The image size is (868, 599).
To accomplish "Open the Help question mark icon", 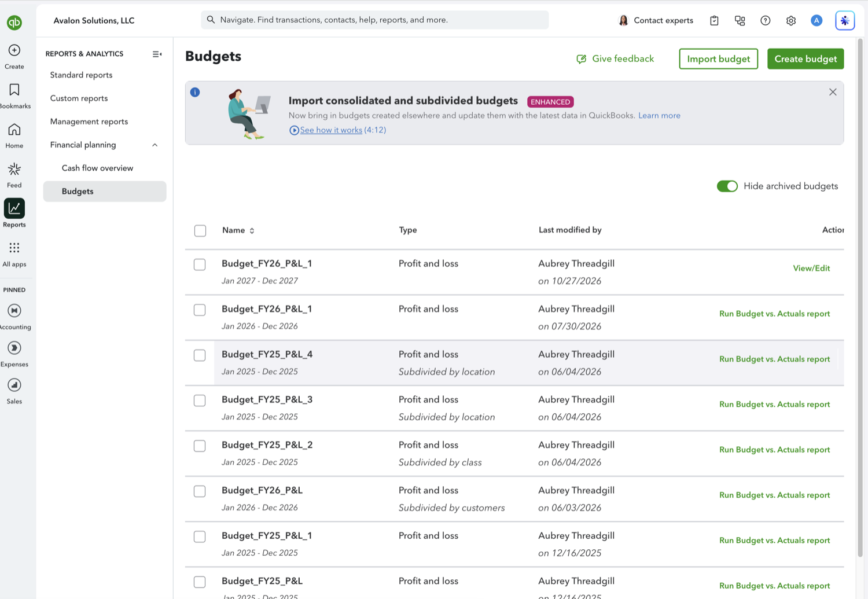I will coord(766,20).
